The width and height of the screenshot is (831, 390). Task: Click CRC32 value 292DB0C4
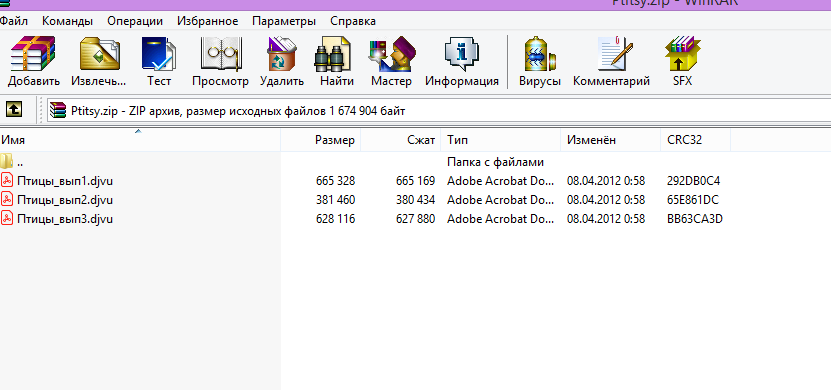point(693,181)
